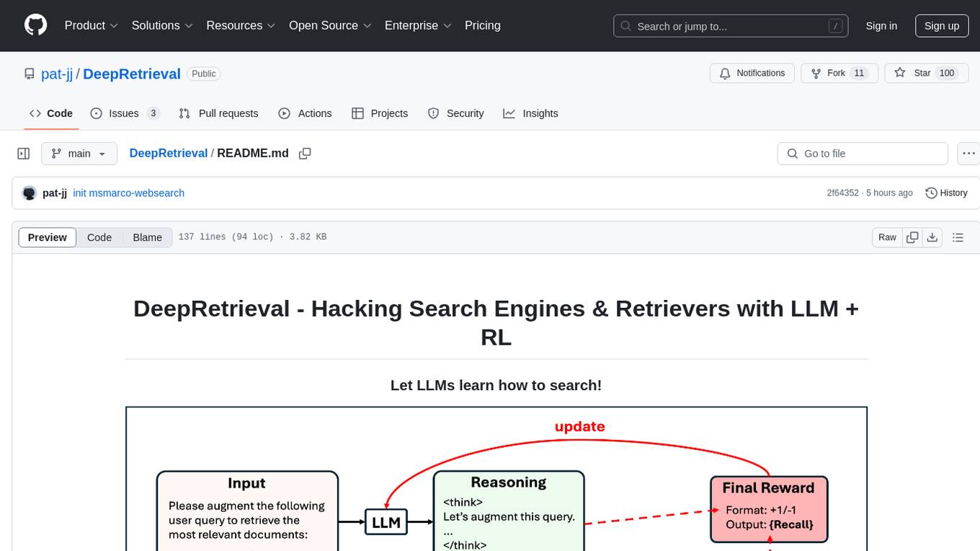Screen dimensions: 980x551
Task: Open the pat-jj commit author link
Action: point(55,193)
